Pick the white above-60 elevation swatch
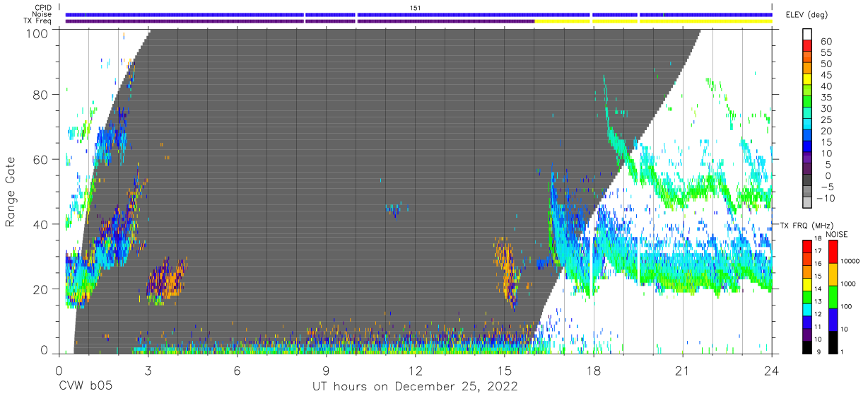The image size is (868, 401). coord(808,35)
